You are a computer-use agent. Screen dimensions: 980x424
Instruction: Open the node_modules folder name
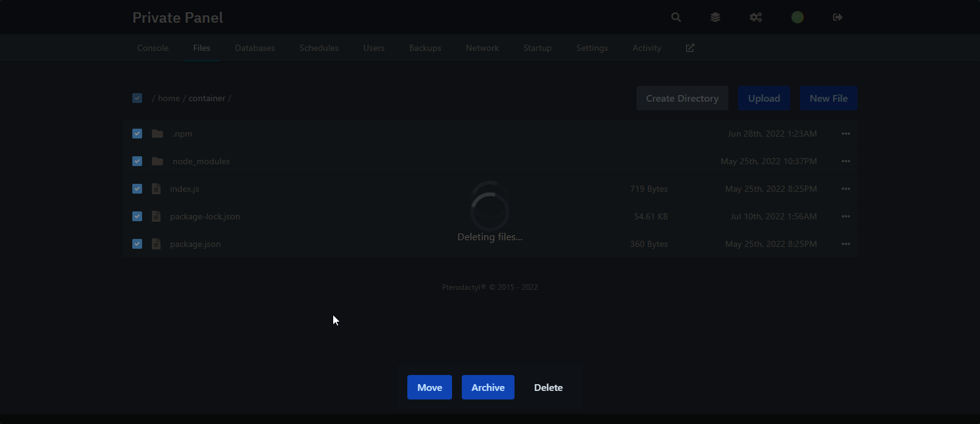tap(202, 161)
